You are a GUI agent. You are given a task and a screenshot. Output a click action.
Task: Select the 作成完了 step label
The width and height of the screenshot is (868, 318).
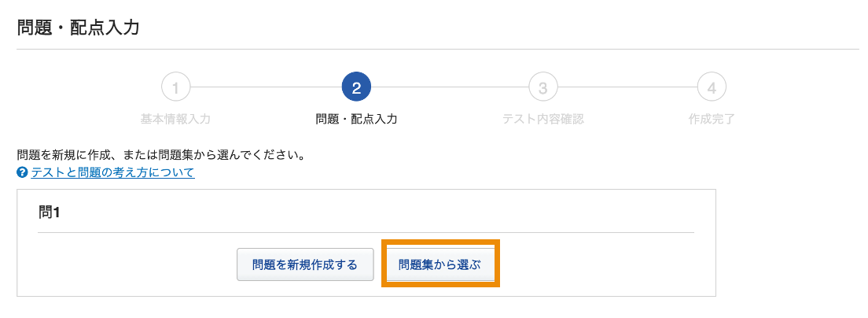(x=712, y=119)
